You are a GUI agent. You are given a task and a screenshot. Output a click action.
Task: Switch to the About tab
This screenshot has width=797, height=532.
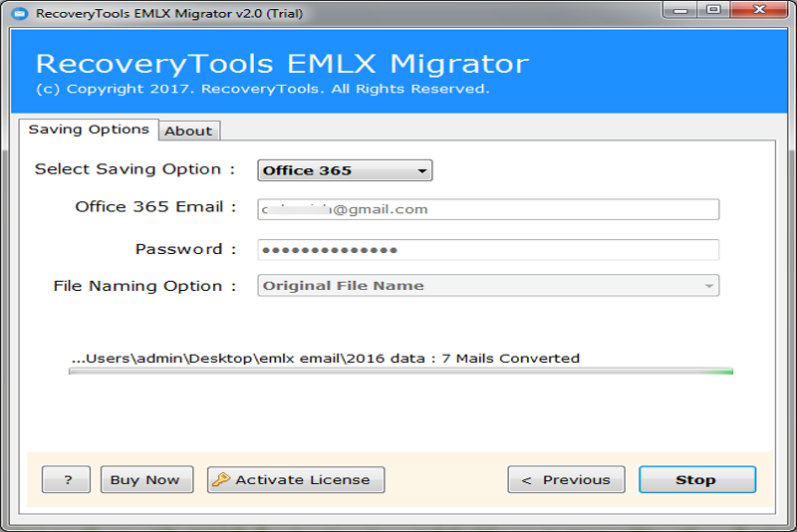(x=188, y=131)
